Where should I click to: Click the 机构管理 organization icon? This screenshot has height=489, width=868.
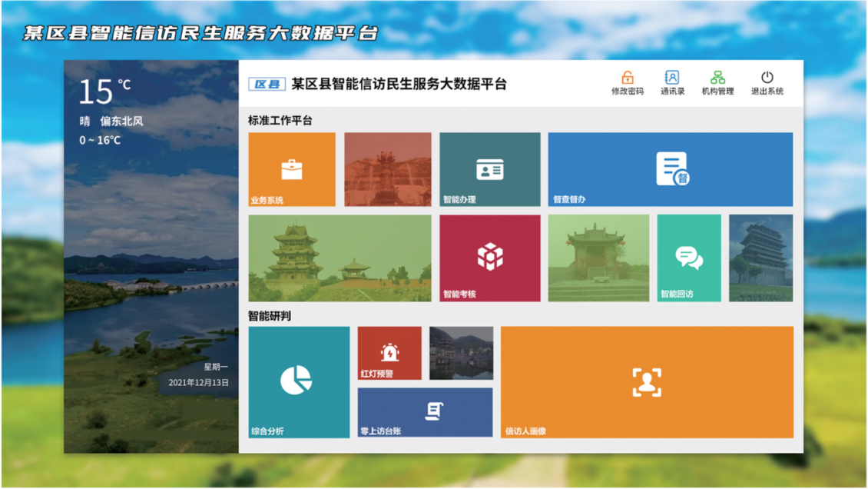(717, 78)
